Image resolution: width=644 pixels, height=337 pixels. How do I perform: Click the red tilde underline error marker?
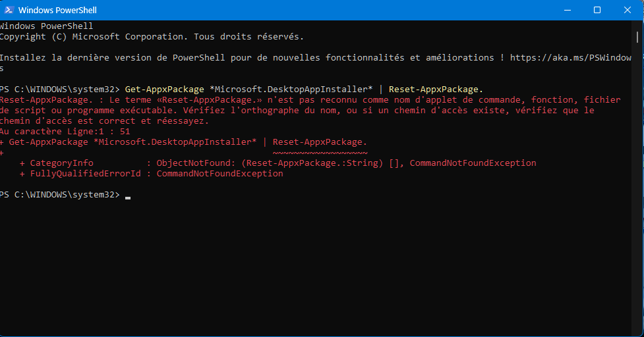coord(320,153)
